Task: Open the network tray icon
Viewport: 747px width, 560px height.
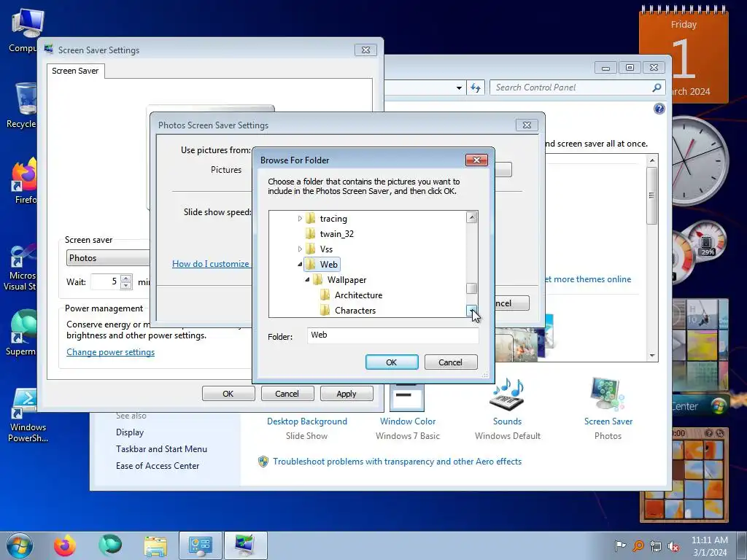Action: (656, 545)
